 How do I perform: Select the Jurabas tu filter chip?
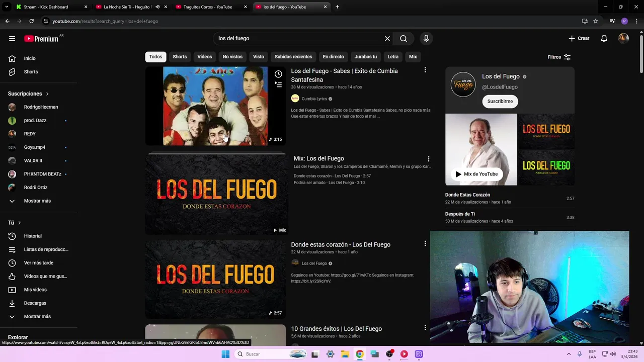click(366, 57)
